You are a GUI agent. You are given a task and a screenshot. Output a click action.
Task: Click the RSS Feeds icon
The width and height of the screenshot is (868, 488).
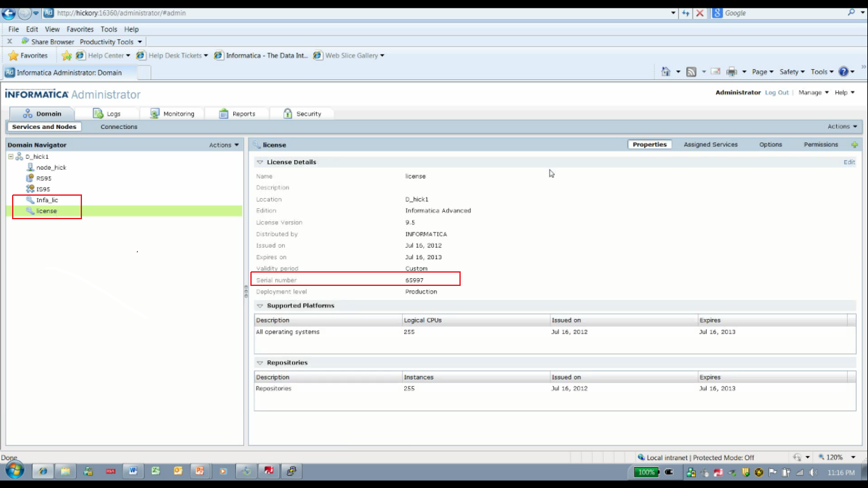[691, 72]
